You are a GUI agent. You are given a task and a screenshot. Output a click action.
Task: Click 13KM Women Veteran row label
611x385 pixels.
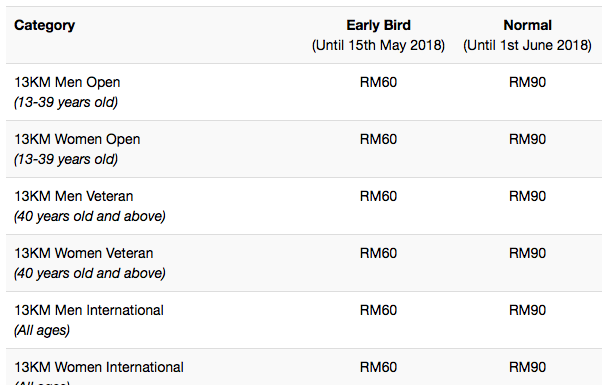tap(84, 253)
